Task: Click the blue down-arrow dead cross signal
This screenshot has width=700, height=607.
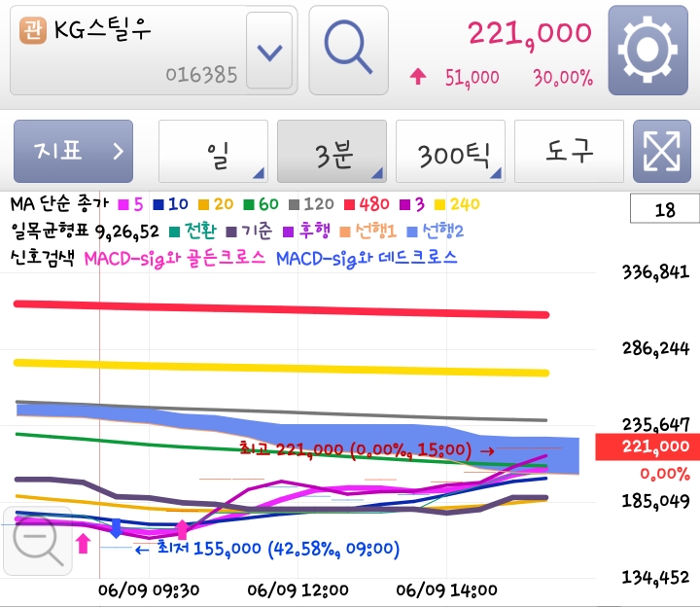Action: tap(116, 528)
